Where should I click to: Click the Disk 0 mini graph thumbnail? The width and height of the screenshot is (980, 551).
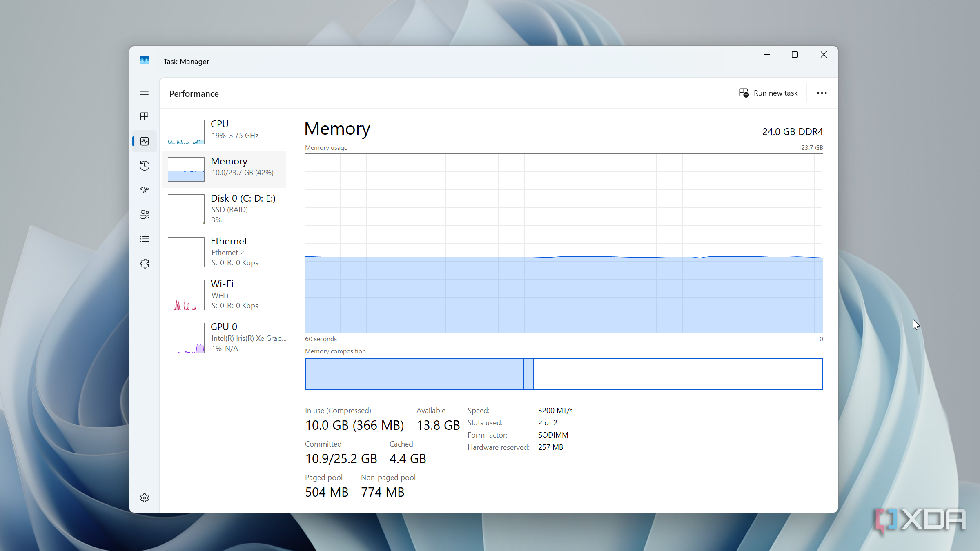186,209
